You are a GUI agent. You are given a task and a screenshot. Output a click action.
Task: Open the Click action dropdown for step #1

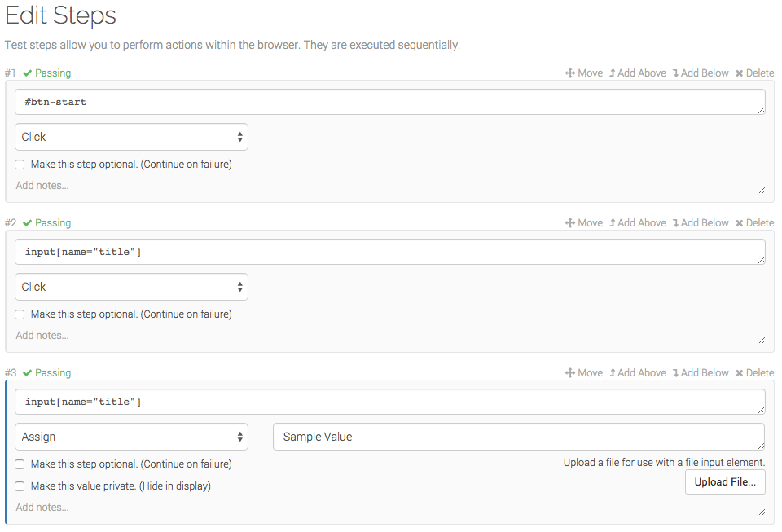[x=131, y=137]
